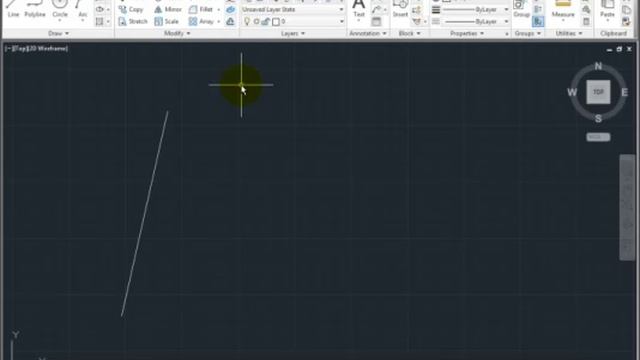Activate the Stretch tool

tap(133, 21)
